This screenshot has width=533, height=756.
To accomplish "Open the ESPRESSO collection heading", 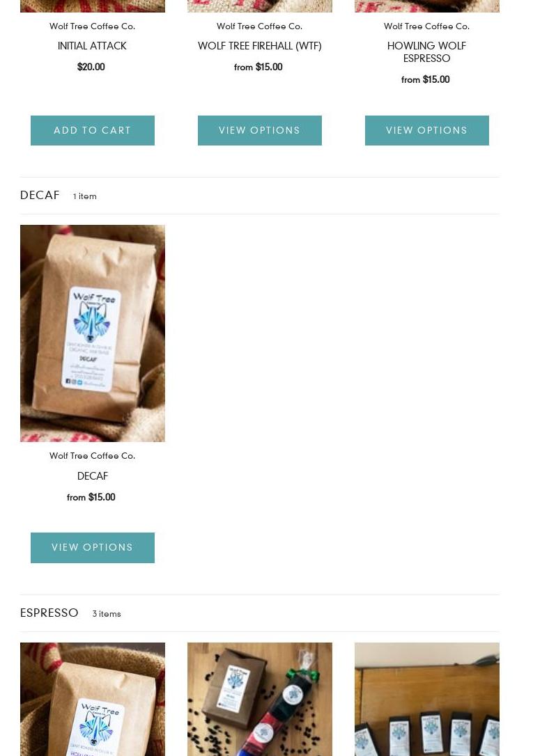I will pyautogui.click(x=49, y=613).
